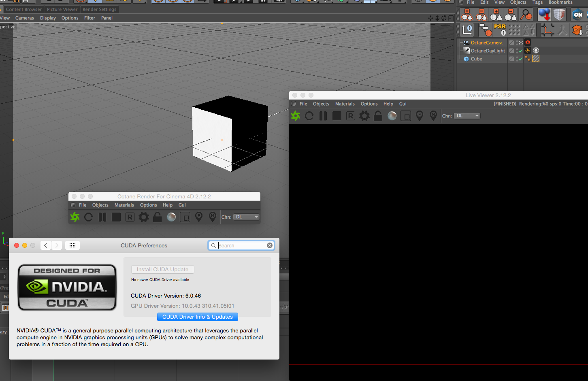Restart render in the Octane Render For Cinema 4D window
588x381 pixels.
click(89, 217)
